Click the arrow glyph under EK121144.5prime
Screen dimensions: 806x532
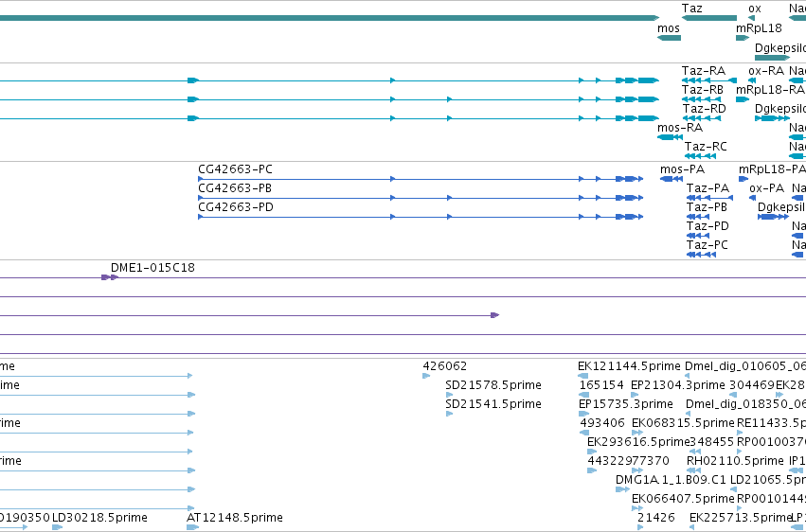582,376
